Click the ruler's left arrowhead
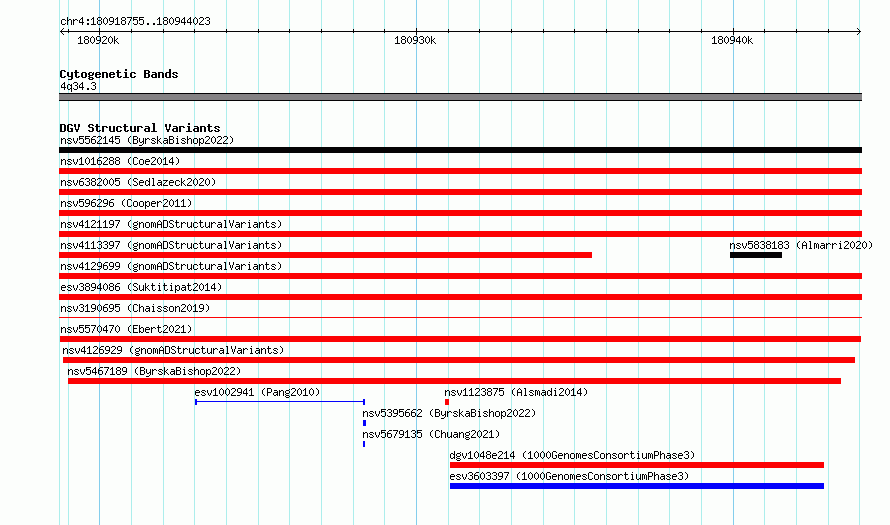The image size is (890, 525). click(x=62, y=32)
